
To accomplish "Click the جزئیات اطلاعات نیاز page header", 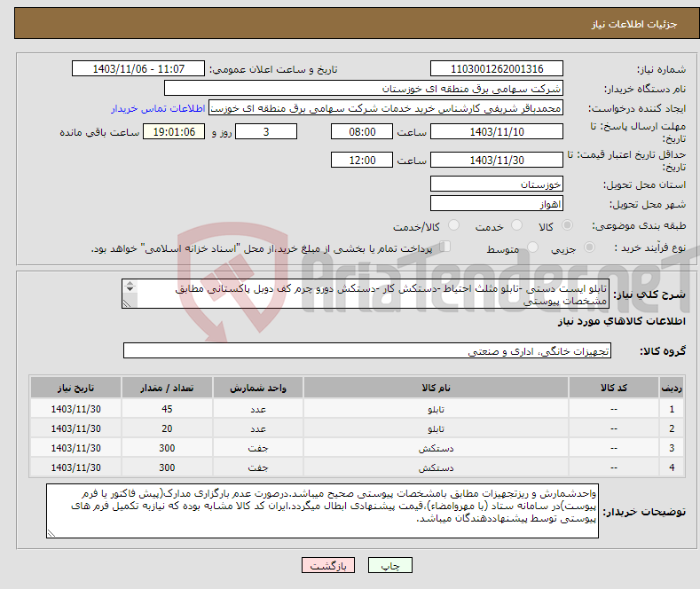I will [634, 24].
